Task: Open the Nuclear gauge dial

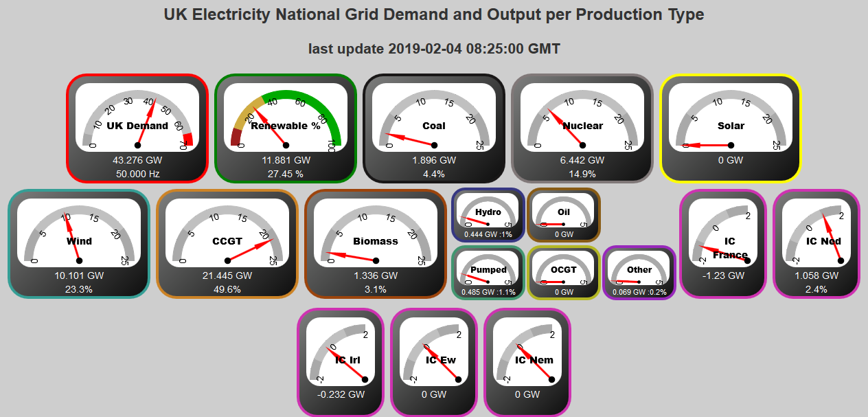Action: (582, 117)
